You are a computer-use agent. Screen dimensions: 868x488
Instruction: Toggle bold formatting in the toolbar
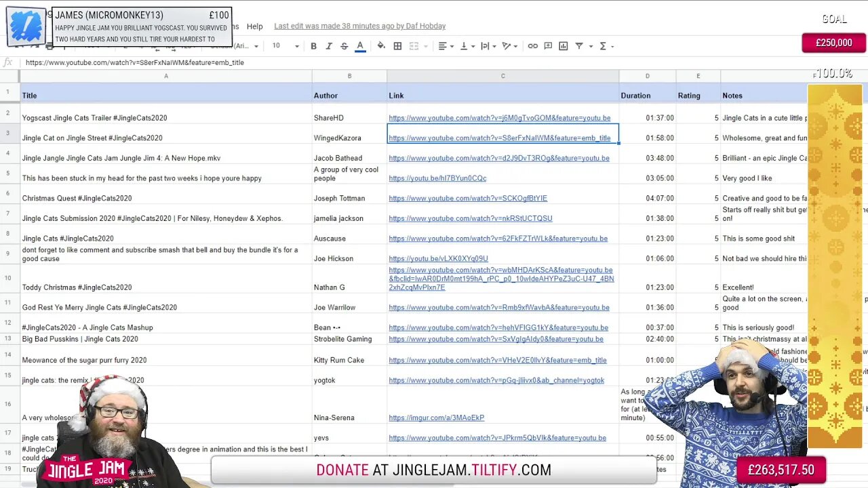tap(313, 46)
